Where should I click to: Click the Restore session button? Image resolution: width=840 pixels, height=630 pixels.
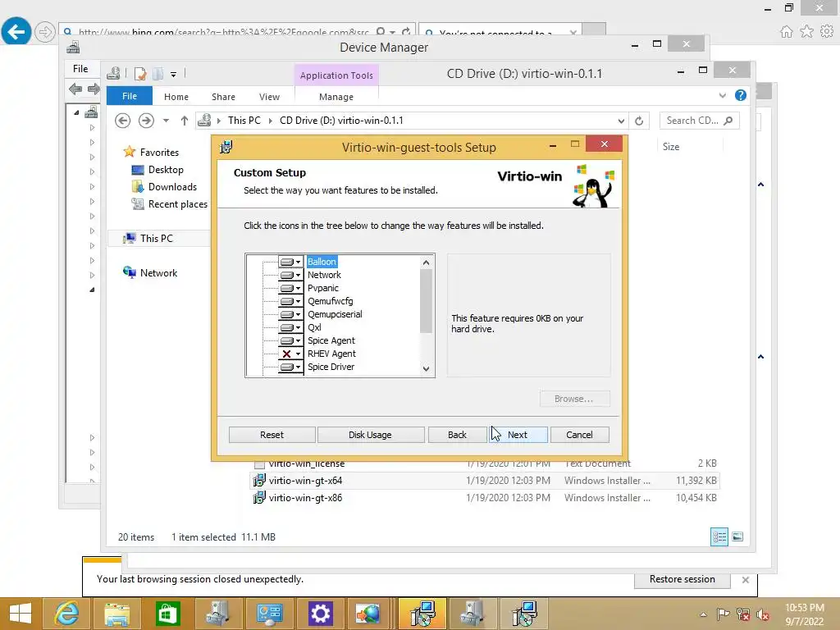(x=682, y=580)
